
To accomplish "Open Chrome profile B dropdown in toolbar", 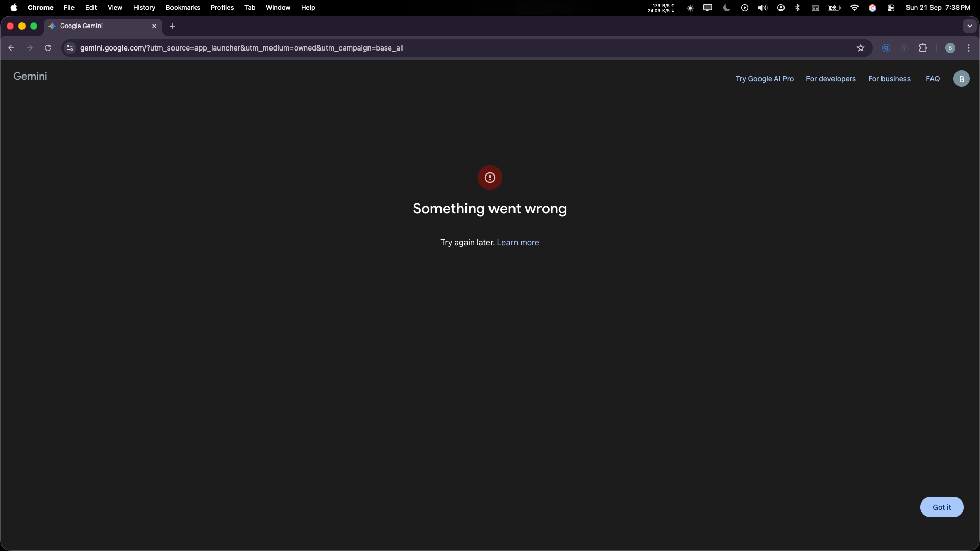I will (950, 48).
